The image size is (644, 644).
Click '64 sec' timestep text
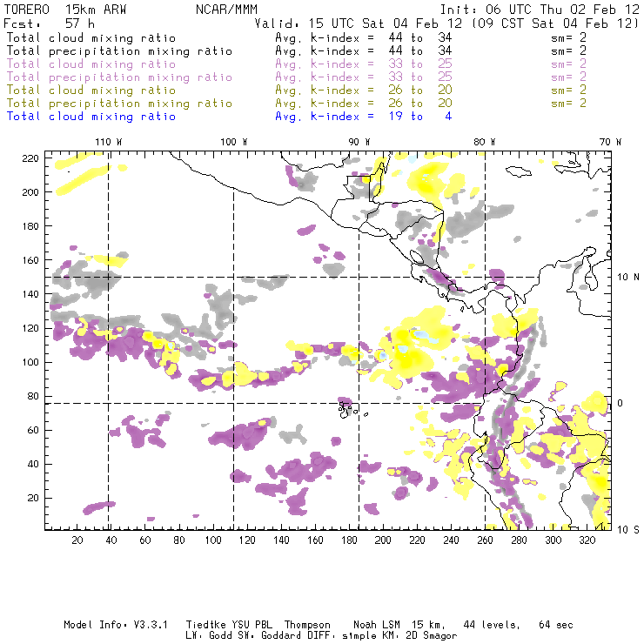tap(556, 625)
